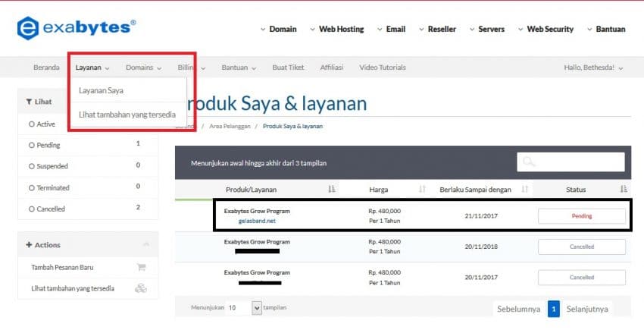644x333 pixels.
Task: Select the Terminated filter radio
Action: coord(32,188)
